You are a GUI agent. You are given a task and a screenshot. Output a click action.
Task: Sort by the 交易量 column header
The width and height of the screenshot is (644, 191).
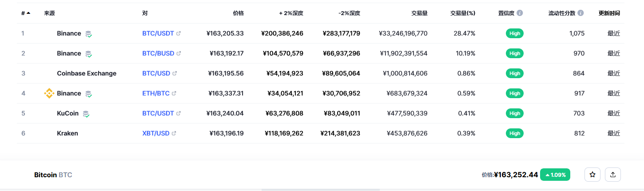point(419,13)
